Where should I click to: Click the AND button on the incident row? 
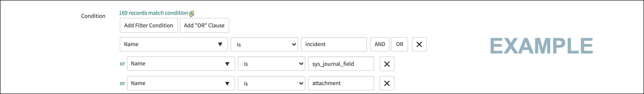379,45
